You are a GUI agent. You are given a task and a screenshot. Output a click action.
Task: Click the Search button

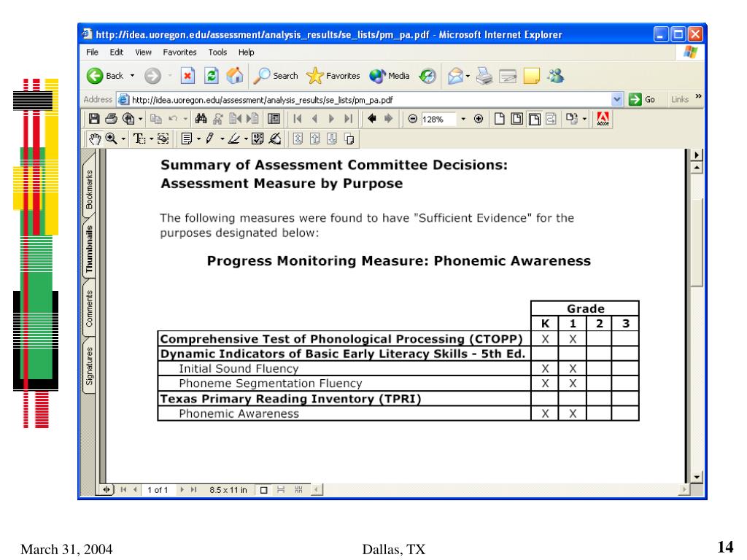(276, 76)
